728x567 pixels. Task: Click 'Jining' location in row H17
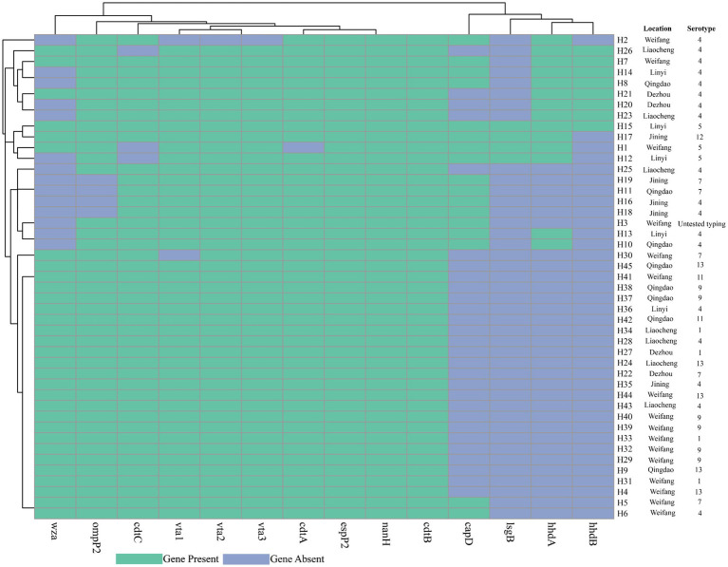659,137
